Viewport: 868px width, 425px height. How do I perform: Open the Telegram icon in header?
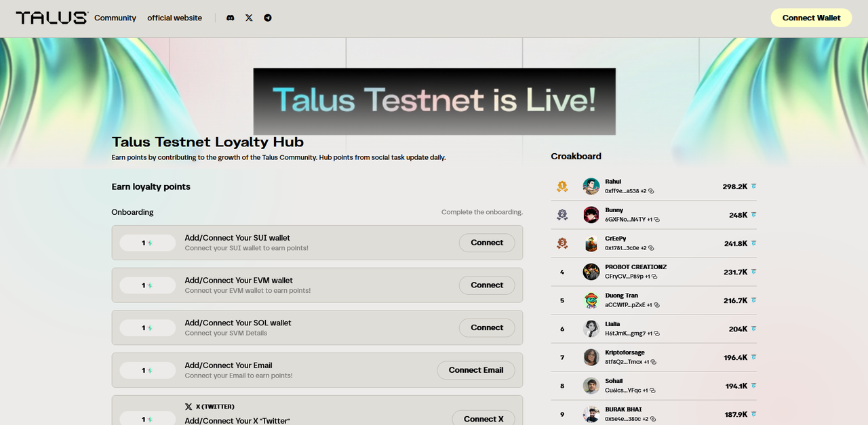(268, 18)
